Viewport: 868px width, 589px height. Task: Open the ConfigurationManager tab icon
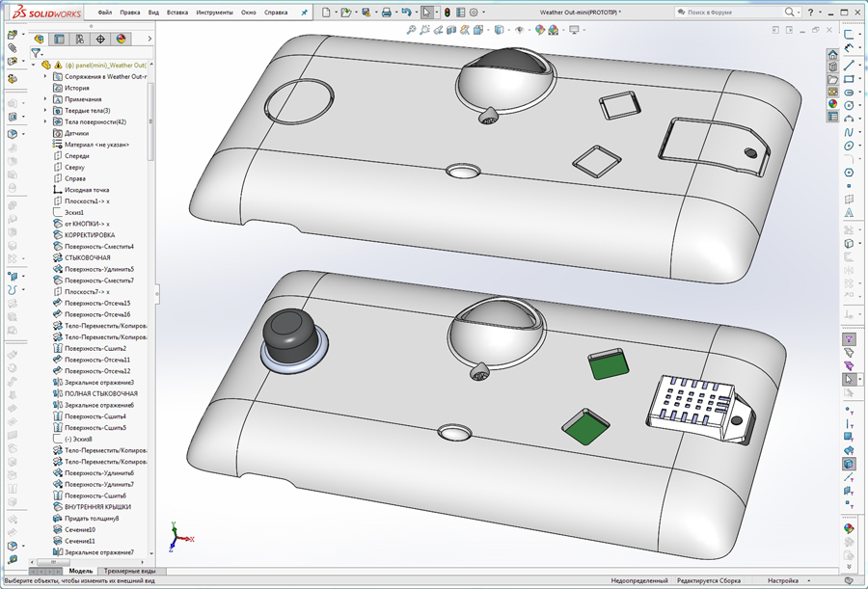click(x=79, y=39)
